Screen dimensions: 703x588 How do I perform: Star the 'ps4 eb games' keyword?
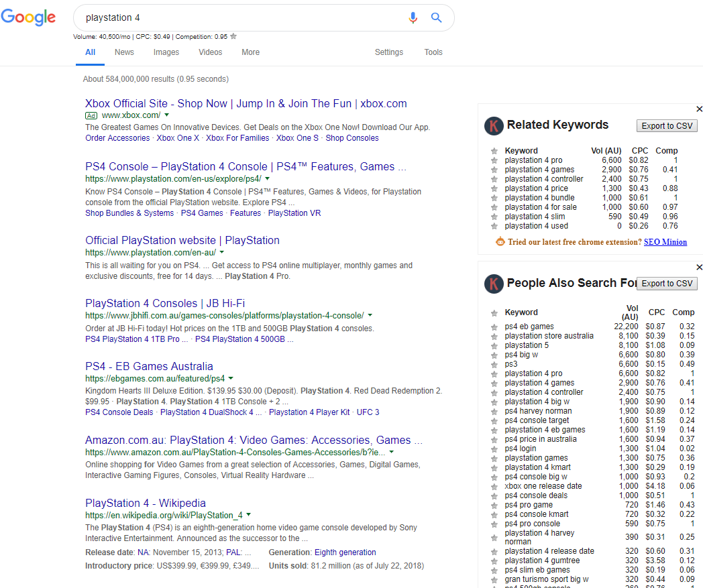[x=494, y=327]
